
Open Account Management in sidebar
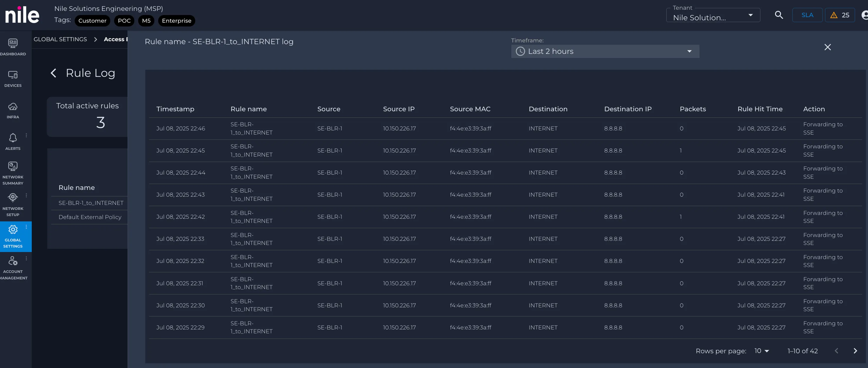13,268
